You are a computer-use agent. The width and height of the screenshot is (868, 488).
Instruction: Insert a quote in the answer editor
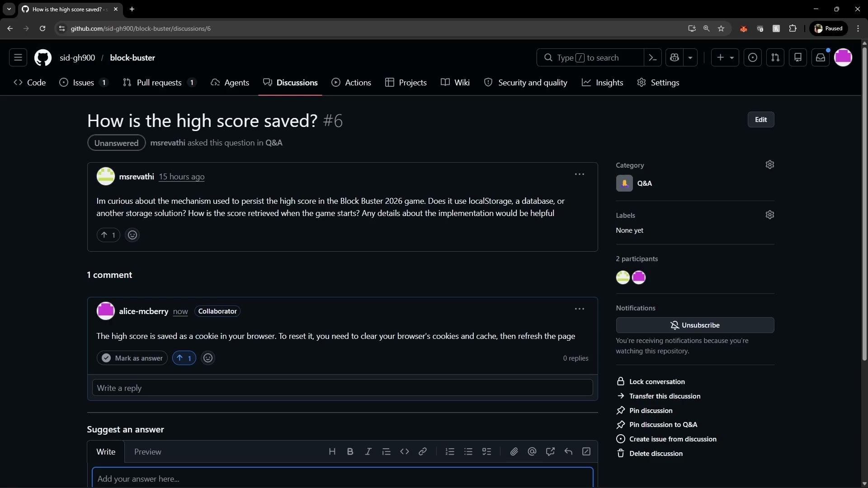(x=386, y=451)
